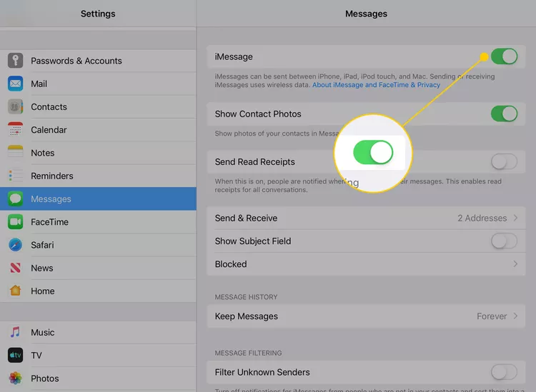Viewport: 536px width, 392px height.
Task: Tap the Settings title header
Action: pyautogui.click(x=98, y=14)
